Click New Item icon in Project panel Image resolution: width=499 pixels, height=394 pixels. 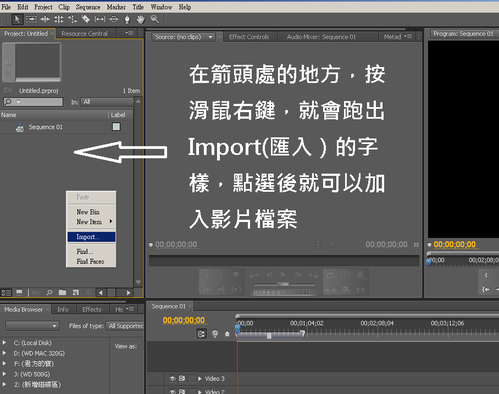click(76, 292)
